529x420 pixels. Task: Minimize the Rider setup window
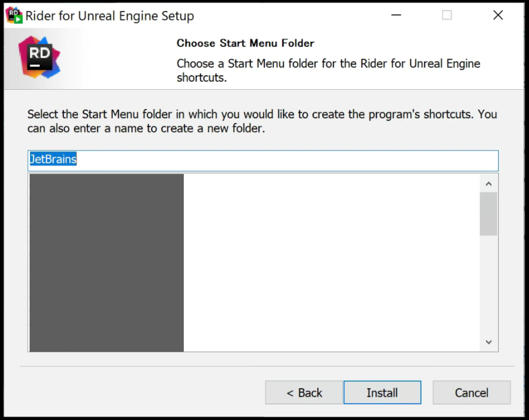pyautogui.click(x=396, y=15)
